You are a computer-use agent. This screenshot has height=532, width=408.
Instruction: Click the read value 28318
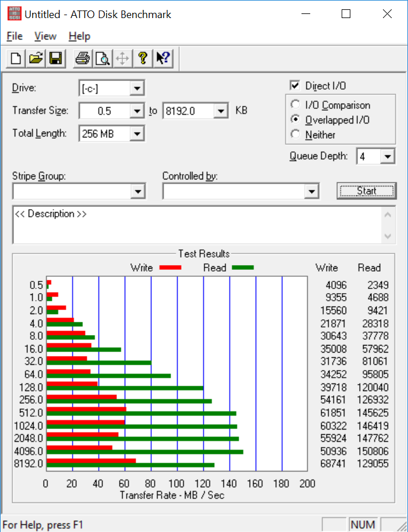tap(375, 323)
